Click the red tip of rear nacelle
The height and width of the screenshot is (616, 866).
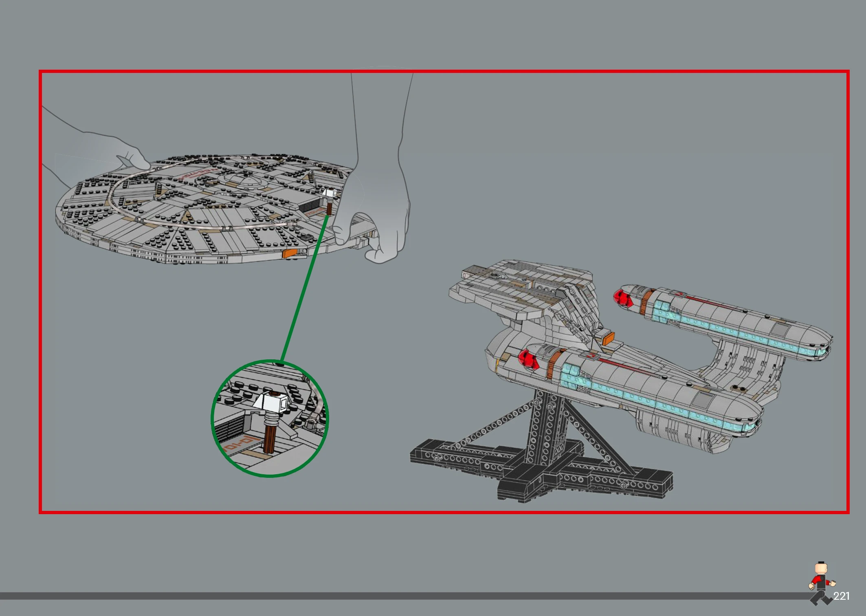[x=622, y=298]
